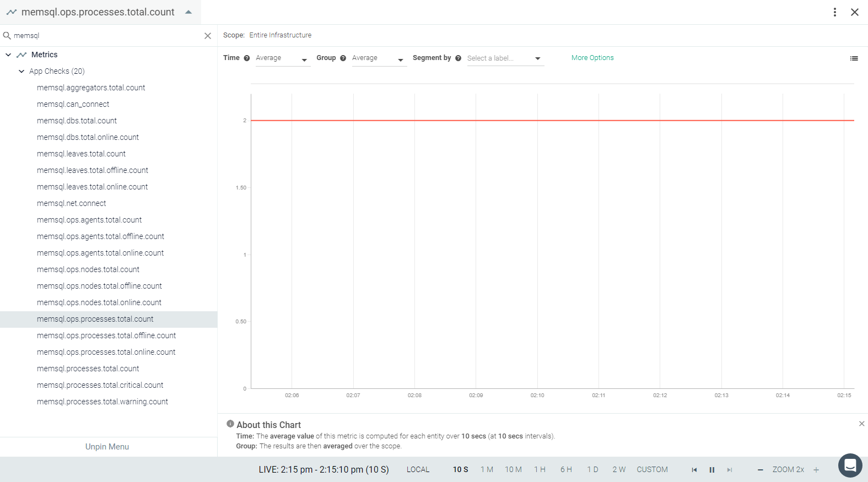This screenshot has width=868, height=482.
Task: Collapse the Metrics tree section
Action: 8,55
